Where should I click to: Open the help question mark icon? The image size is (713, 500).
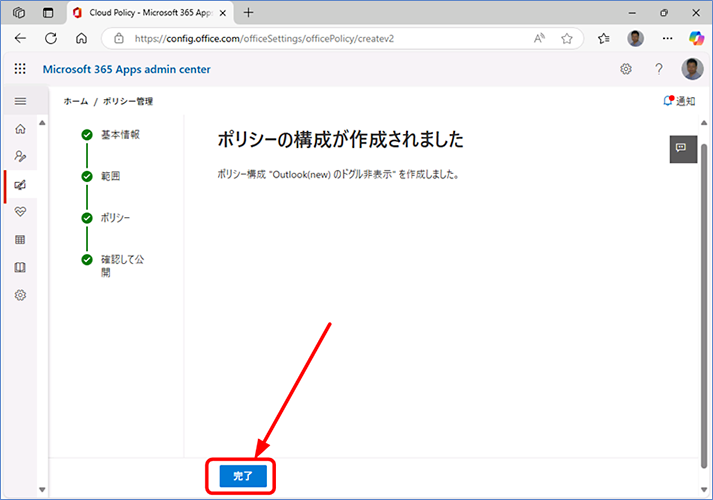click(x=659, y=69)
